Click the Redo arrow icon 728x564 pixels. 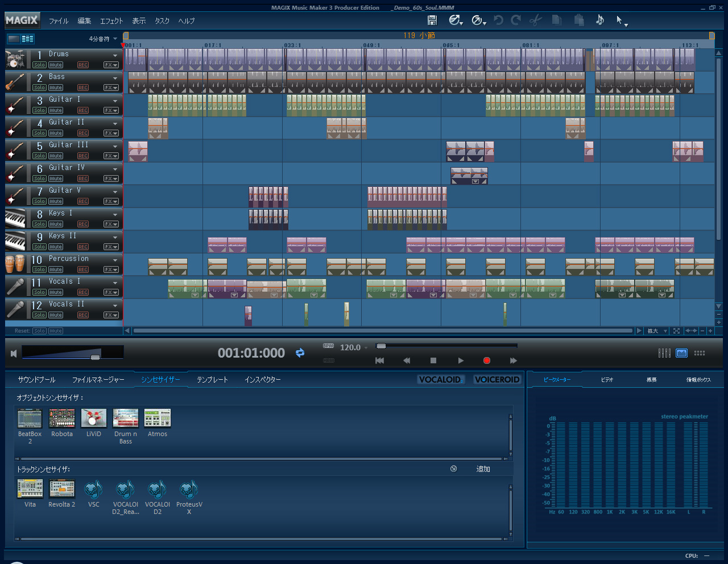(516, 20)
